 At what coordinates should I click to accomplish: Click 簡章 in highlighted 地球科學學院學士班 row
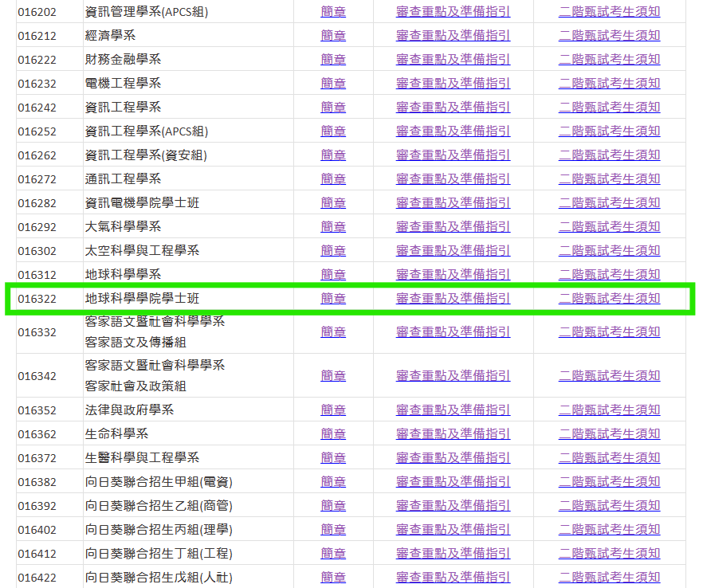tap(333, 299)
